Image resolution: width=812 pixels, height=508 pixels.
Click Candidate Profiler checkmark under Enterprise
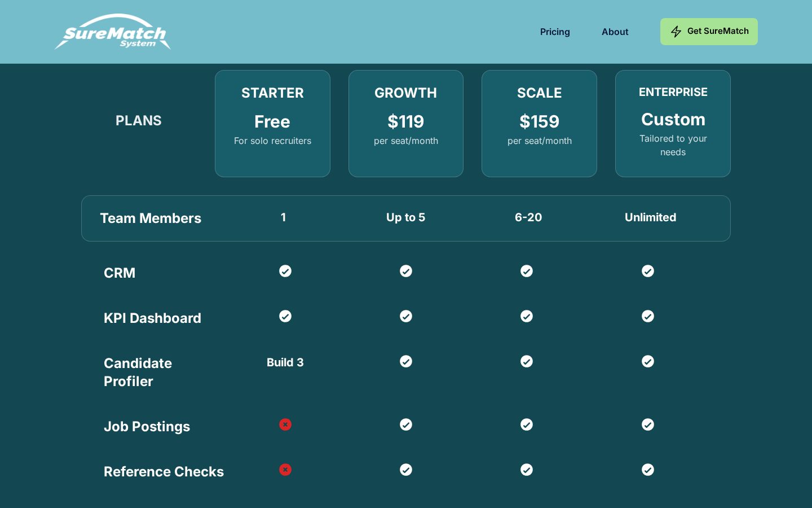[648, 361]
